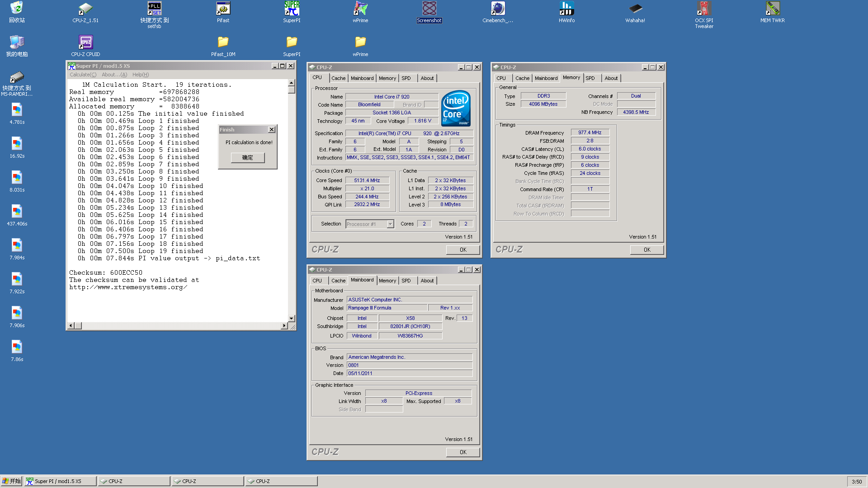Open the Pifast_10M folder
868x488 pixels.
click(223, 46)
